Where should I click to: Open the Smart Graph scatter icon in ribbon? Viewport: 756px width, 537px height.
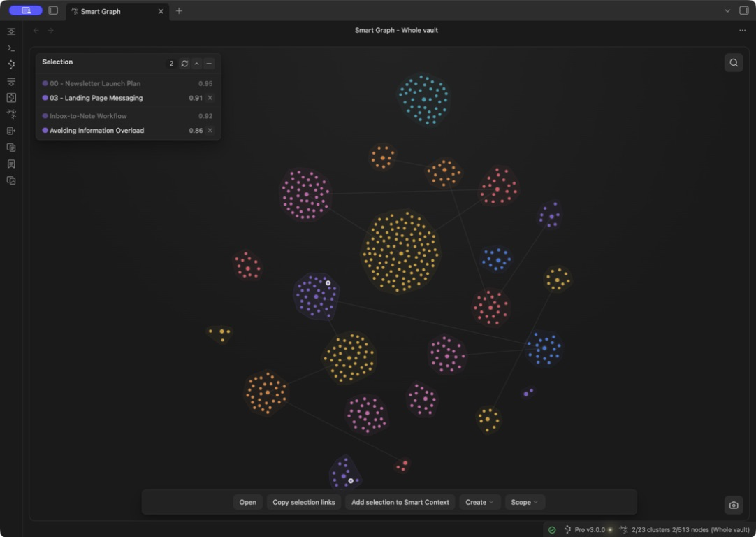[11, 114]
